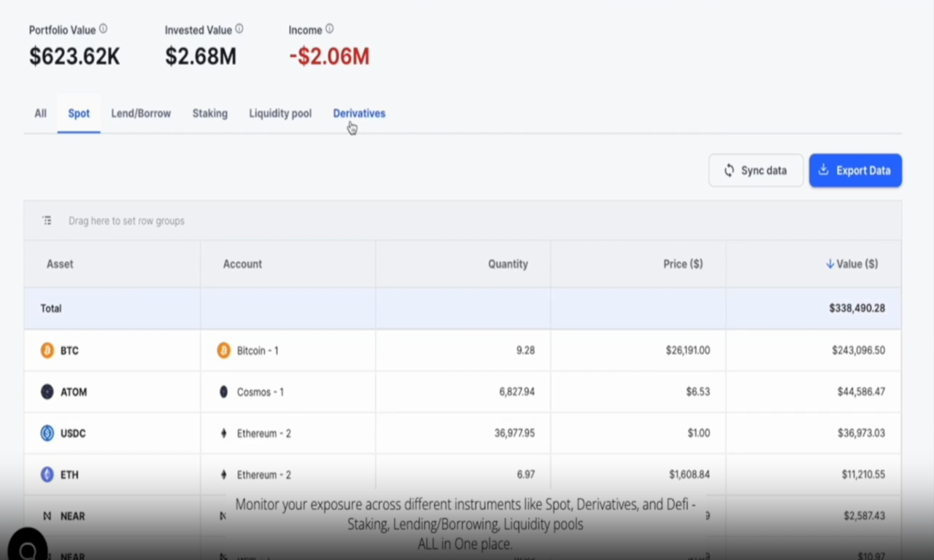Open the Derivatives tab
This screenshot has height=560, width=934.
[x=359, y=114]
